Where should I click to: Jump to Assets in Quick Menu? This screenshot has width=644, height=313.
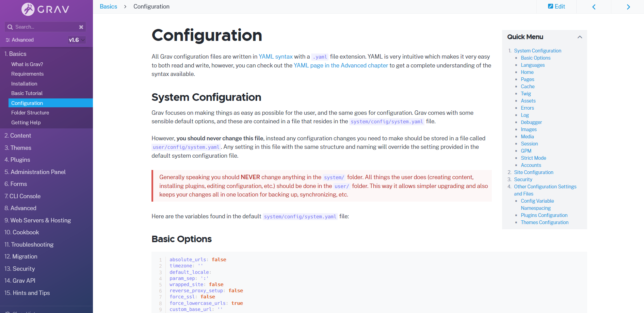click(528, 101)
